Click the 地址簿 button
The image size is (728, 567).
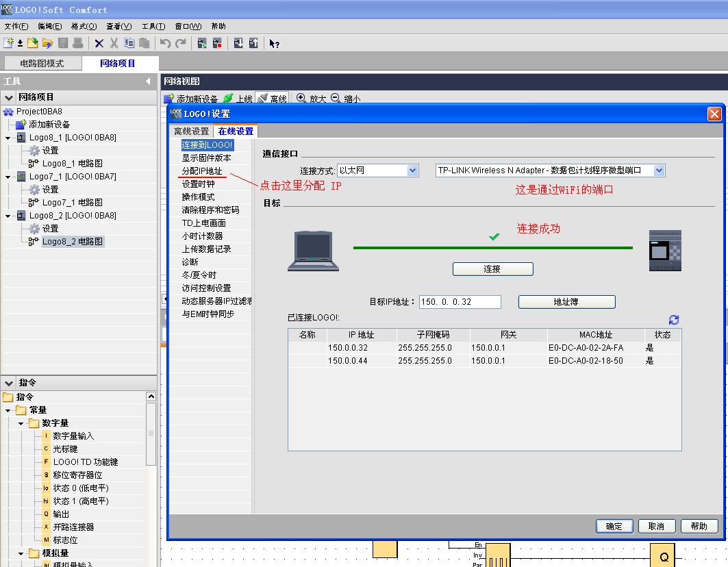pos(566,302)
